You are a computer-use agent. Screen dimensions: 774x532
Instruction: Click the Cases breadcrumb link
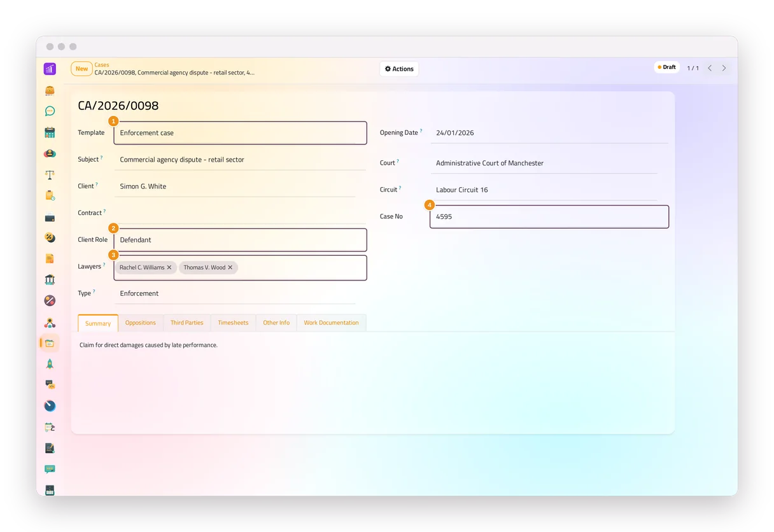click(x=102, y=65)
